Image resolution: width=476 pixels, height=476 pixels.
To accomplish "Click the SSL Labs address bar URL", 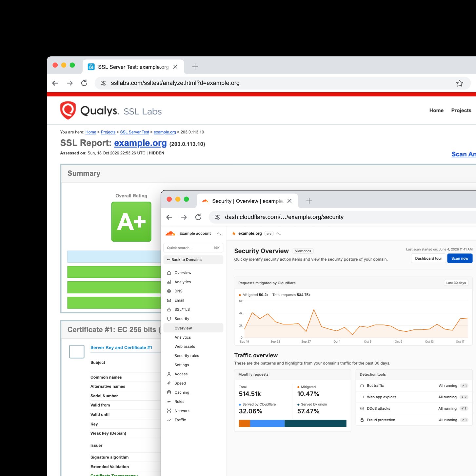I will pos(175,83).
